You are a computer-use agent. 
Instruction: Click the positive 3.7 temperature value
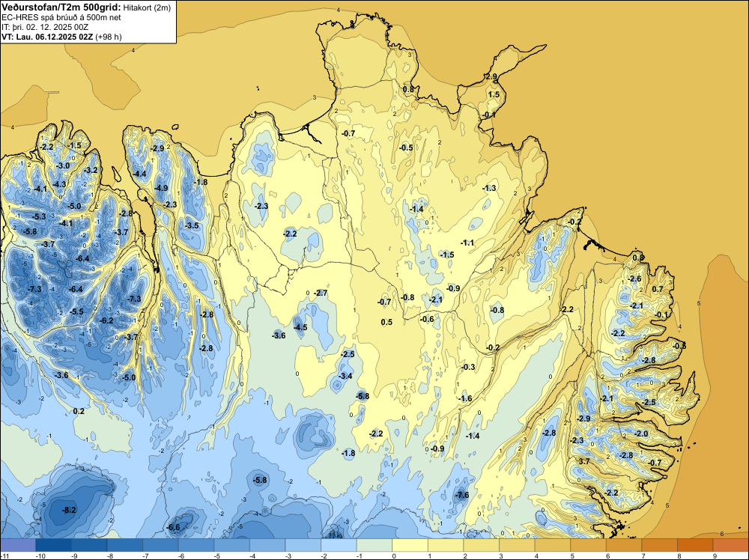[583, 461]
